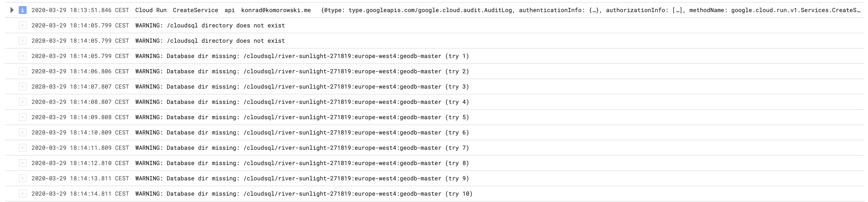Click the blue info severity icon
868x202 pixels.
point(23,10)
